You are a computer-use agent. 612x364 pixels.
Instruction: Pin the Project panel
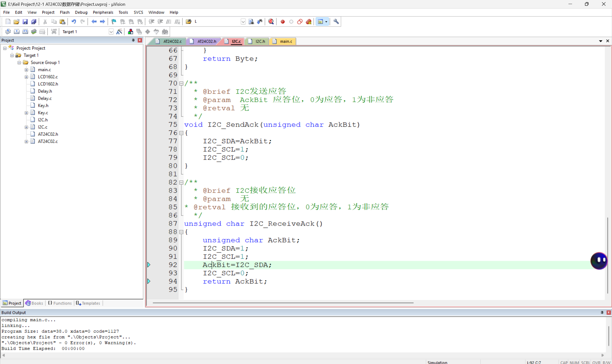pos(133,40)
